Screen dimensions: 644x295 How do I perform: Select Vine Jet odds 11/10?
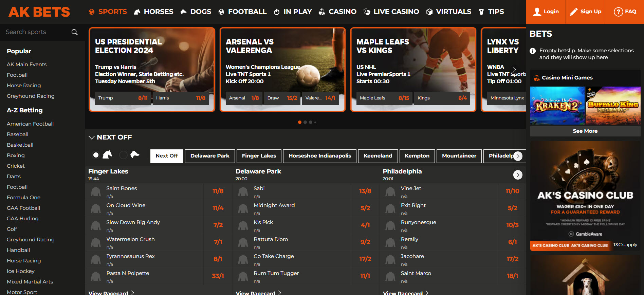pos(512,191)
